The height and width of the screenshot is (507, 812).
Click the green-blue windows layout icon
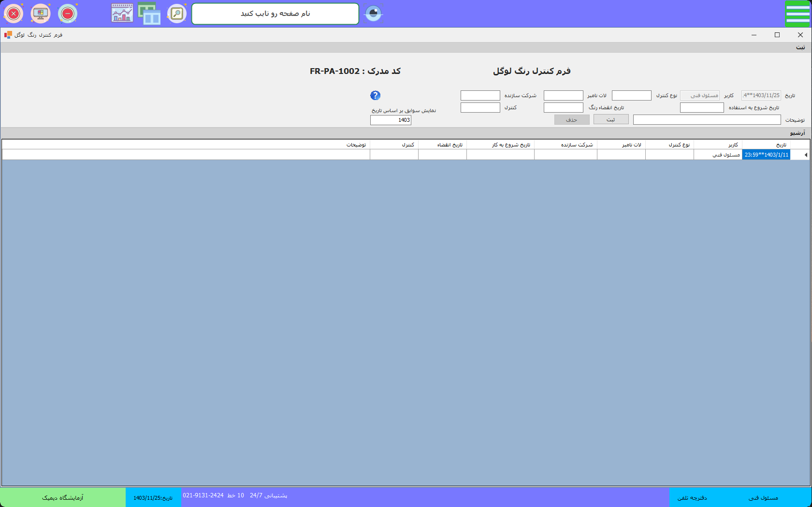pos(149,14)
